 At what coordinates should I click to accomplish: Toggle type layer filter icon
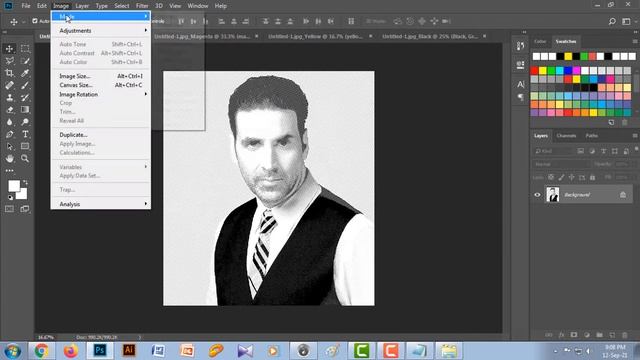[603, 151]
